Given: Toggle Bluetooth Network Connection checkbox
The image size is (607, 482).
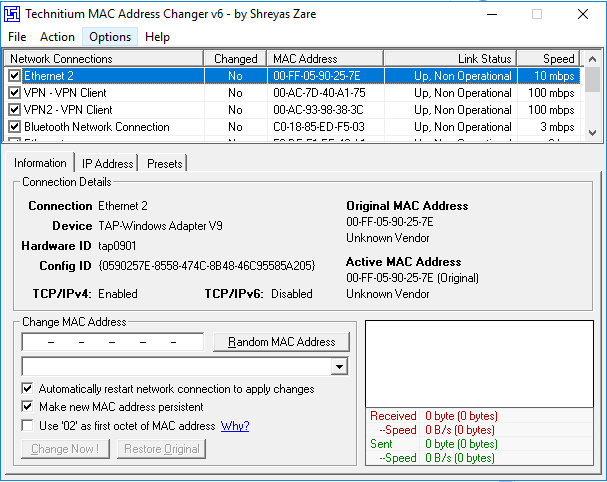Looking at the screenshot, I should click(x=14, y=127).
